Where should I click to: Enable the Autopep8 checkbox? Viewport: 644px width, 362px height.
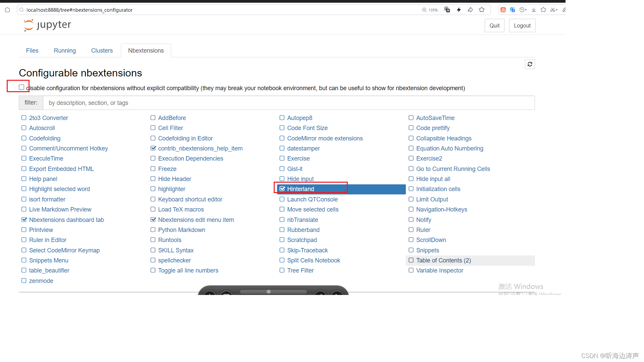[282, 118]
